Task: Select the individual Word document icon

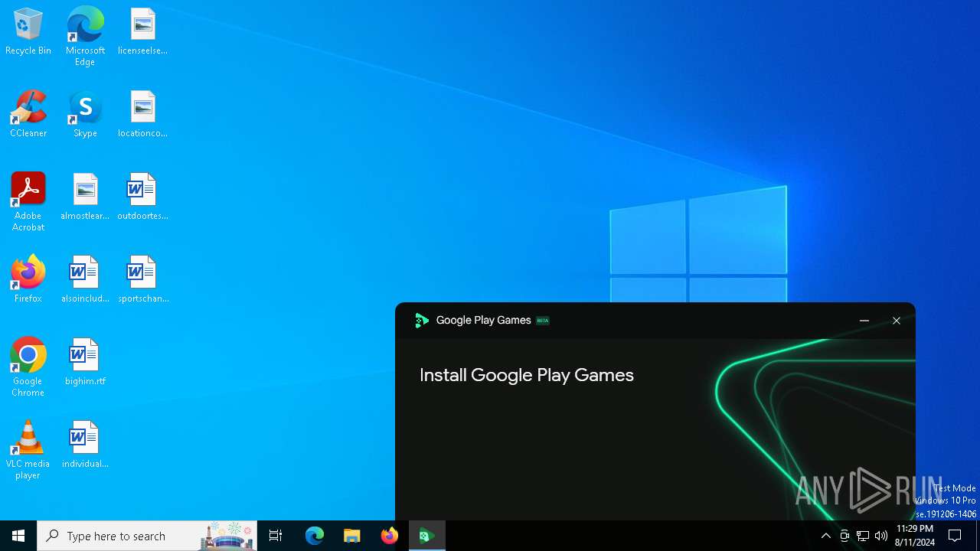Action: (x=85, y=445)
